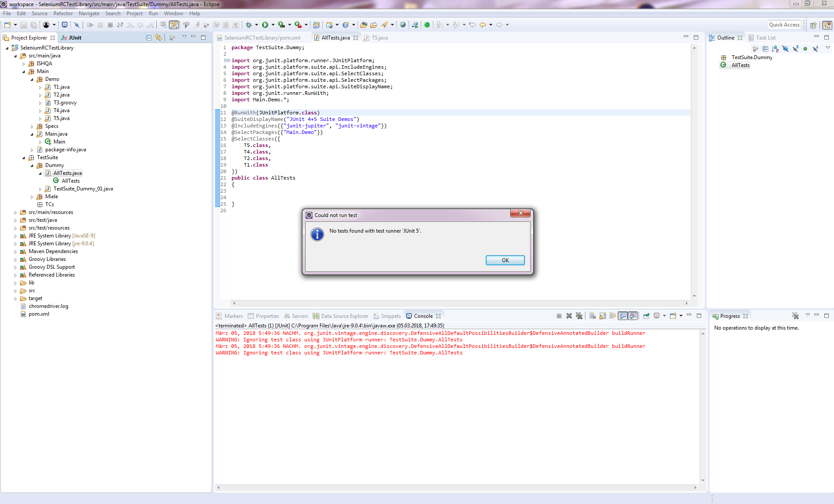834x504 pixels.
Task: Click OK in Could not run test dialog
Action: coord(505,260)
